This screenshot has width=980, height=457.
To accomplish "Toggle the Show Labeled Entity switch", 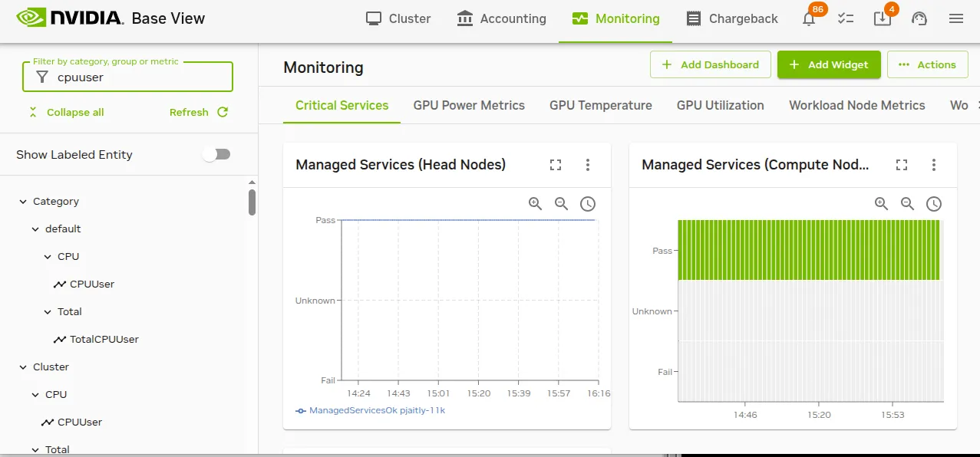I will 216,154.
